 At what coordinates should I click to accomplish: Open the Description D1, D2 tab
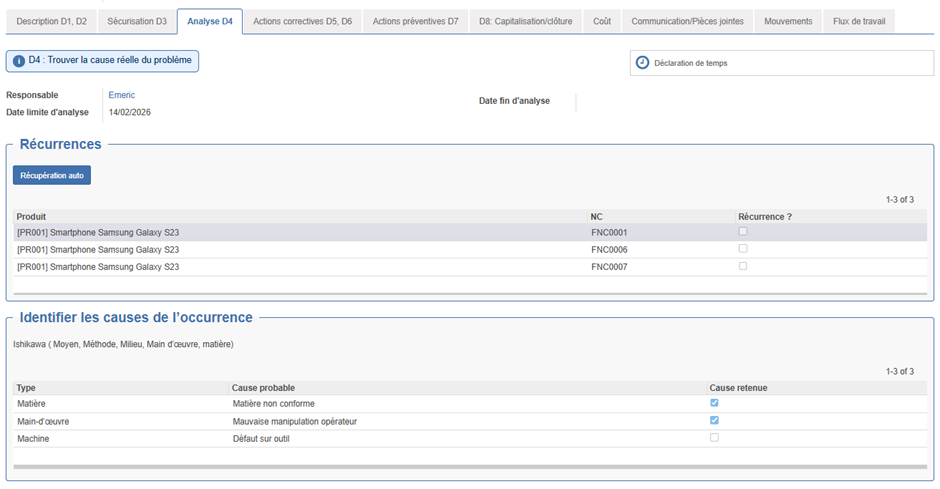(52, 21)
